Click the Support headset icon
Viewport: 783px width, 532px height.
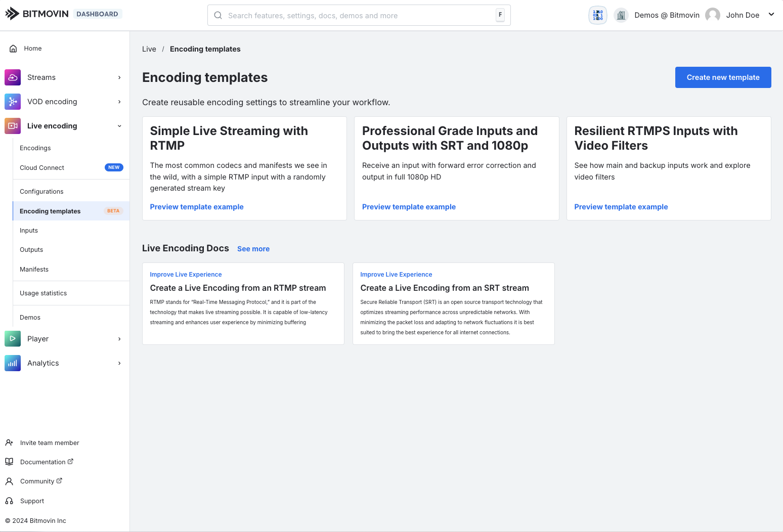coord(9,501)
